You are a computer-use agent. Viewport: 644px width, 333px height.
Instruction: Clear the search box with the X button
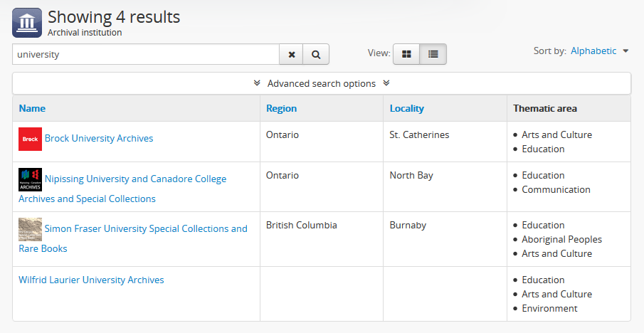click(292, 54)
